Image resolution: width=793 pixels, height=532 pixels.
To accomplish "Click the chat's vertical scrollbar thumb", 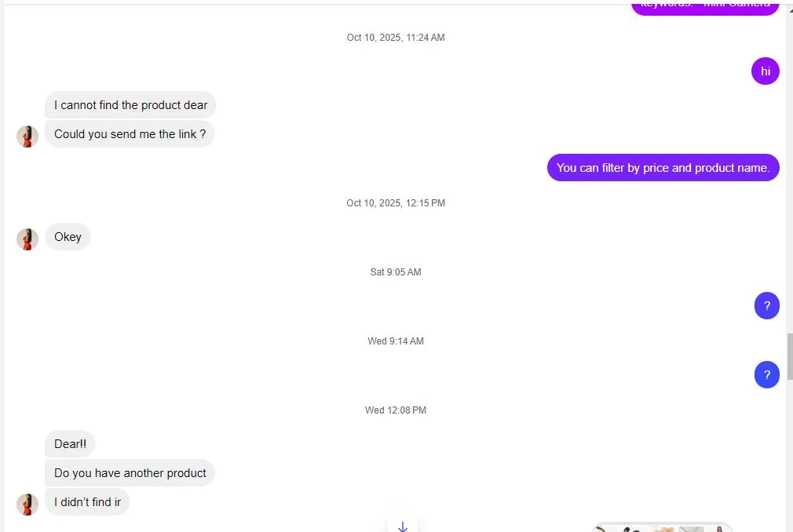I will pos(789,356).
